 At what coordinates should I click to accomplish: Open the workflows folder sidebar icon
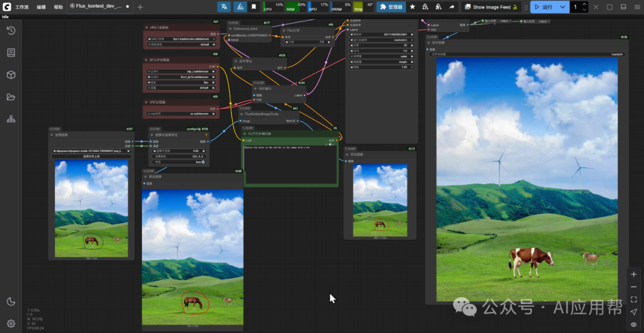pyautogui.click(x=11, y=97)
